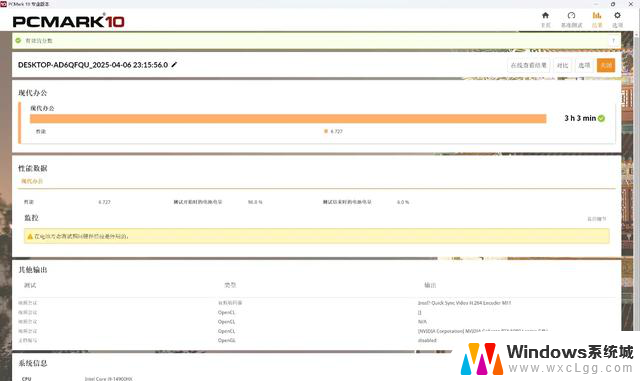
Task: Click the PCMark 10 logo
Action: click(69, 21)
